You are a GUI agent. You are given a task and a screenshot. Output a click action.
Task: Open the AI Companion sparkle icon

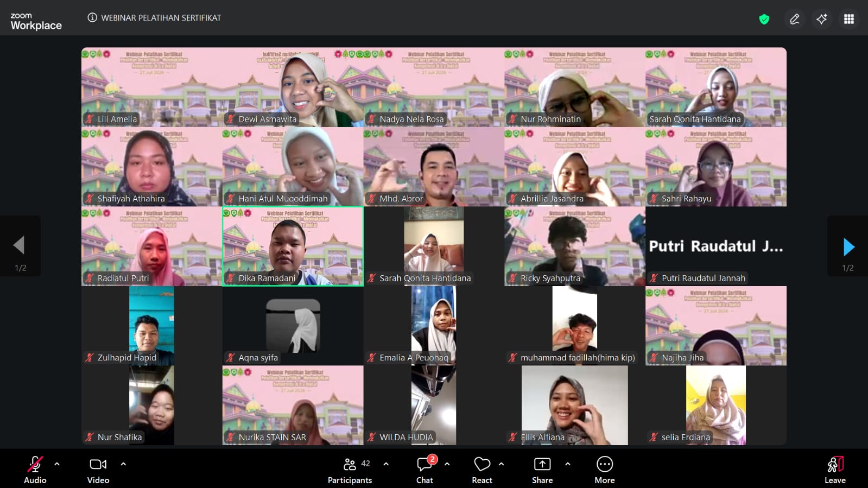point(822,19)
